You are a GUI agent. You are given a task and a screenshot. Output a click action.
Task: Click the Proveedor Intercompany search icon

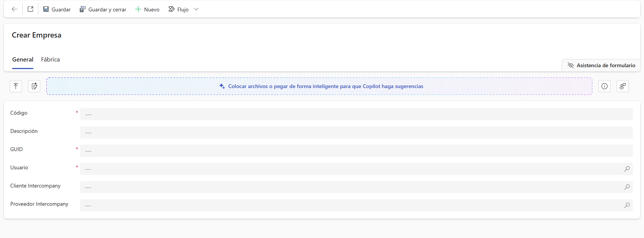(627, 205)
